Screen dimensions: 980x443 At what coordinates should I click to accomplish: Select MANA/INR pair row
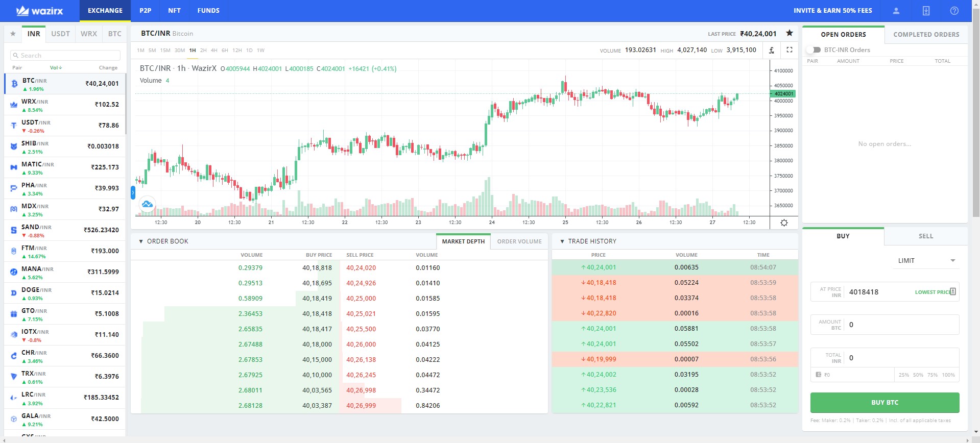coord(65,273)
